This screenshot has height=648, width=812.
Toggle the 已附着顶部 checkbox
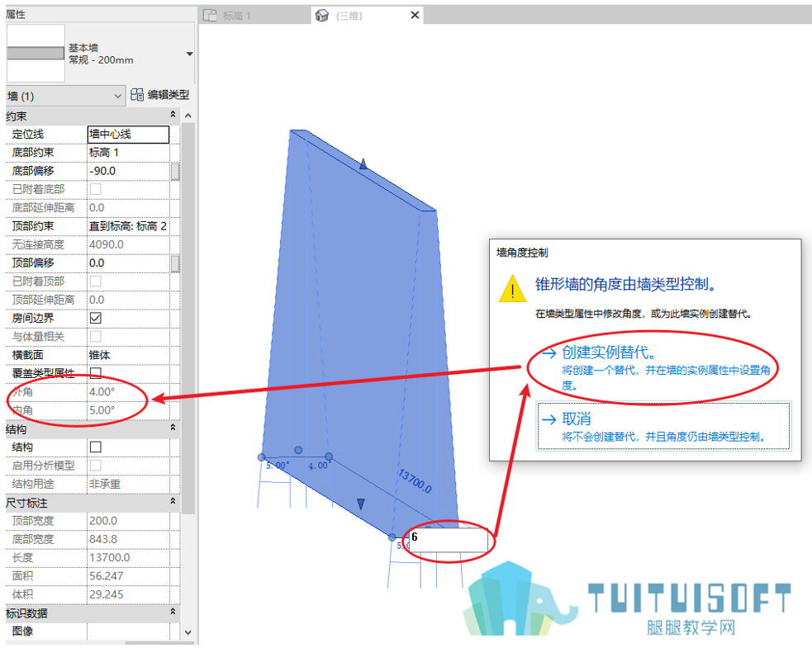coord(96,281)
